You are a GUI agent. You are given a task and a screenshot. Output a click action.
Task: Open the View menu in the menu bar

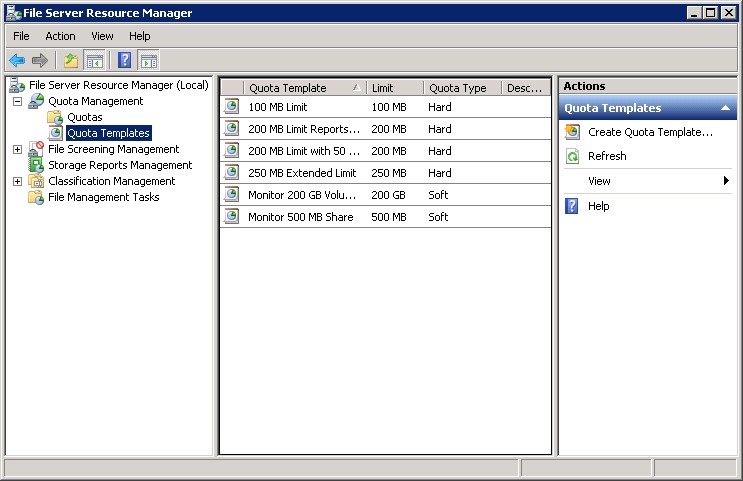[x=102, y=36]
